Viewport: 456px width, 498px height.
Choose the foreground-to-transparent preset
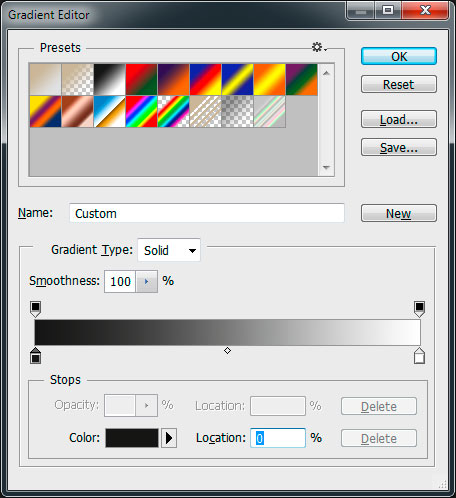point(78,79)
